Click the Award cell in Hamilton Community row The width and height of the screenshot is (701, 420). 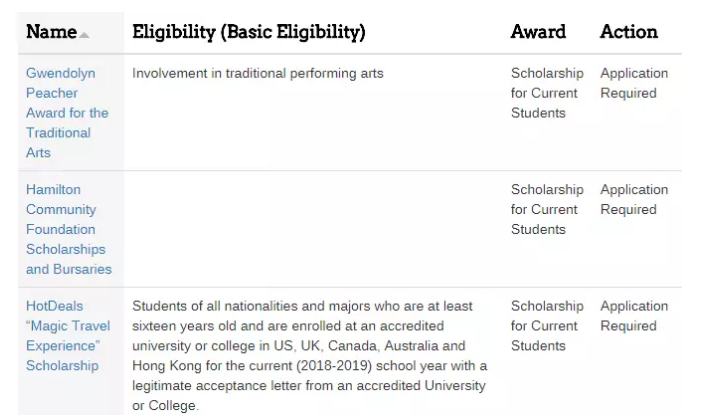(x=546, y=209)
